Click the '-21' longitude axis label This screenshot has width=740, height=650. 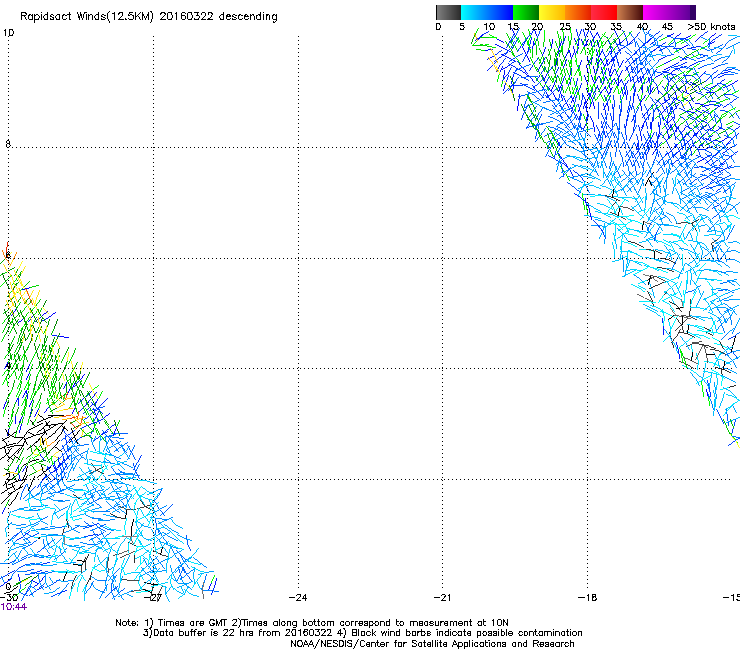[x=442, y=597]
